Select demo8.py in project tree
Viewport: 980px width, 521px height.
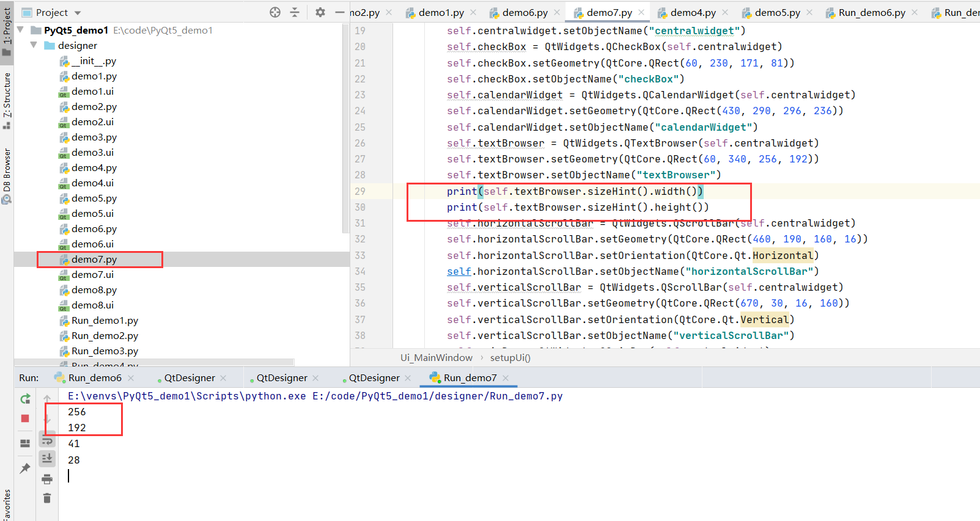94,290
